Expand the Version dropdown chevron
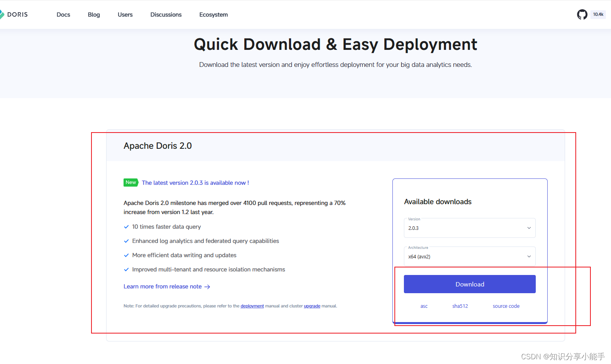The width and height of the screenshot is (611, 364). pos(529,228)
